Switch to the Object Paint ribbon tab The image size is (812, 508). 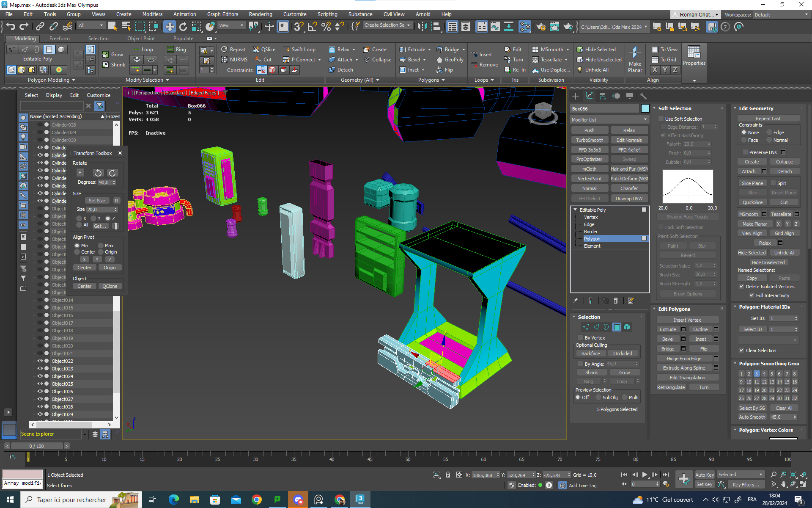point(141,39)
